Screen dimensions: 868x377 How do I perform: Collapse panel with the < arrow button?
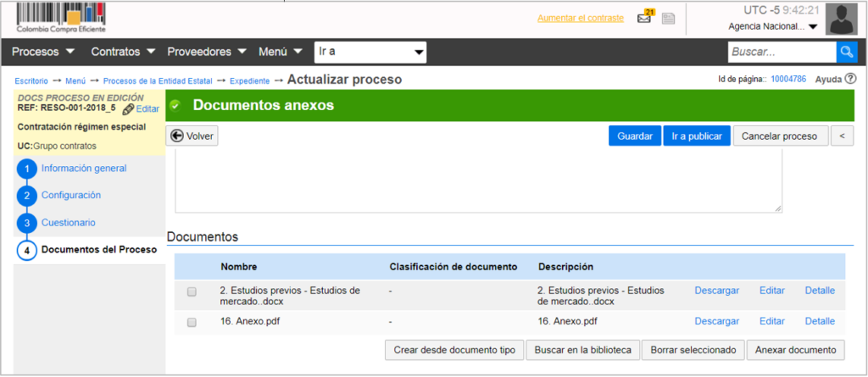pyautogui.click(x=841, y=136)
